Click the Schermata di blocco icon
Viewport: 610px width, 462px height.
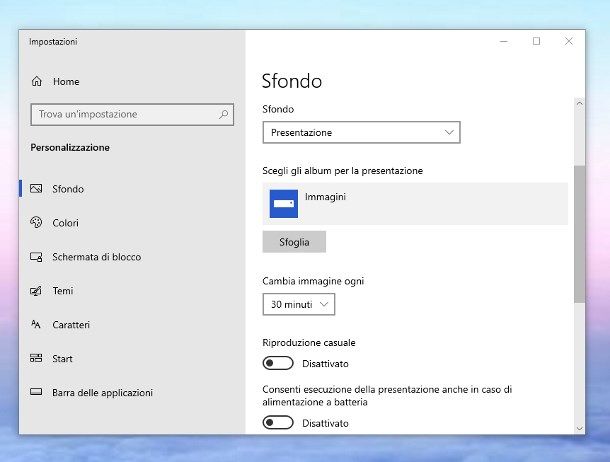point(36,257)
